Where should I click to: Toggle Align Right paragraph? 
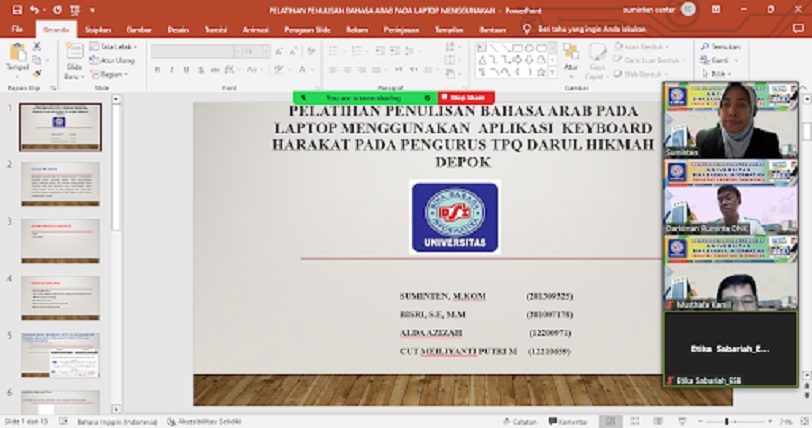tap(362, 70)
